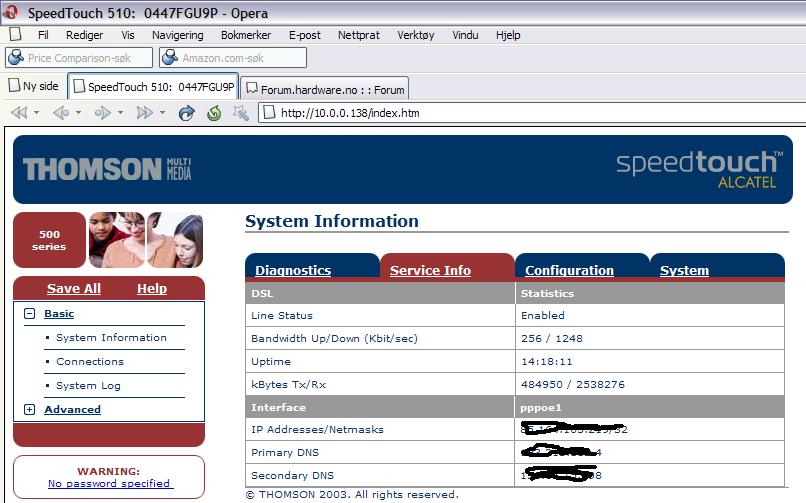The image size is (806, 503).
Task: Click the Thomson Multimedia logo
Action: click(107, 169)
